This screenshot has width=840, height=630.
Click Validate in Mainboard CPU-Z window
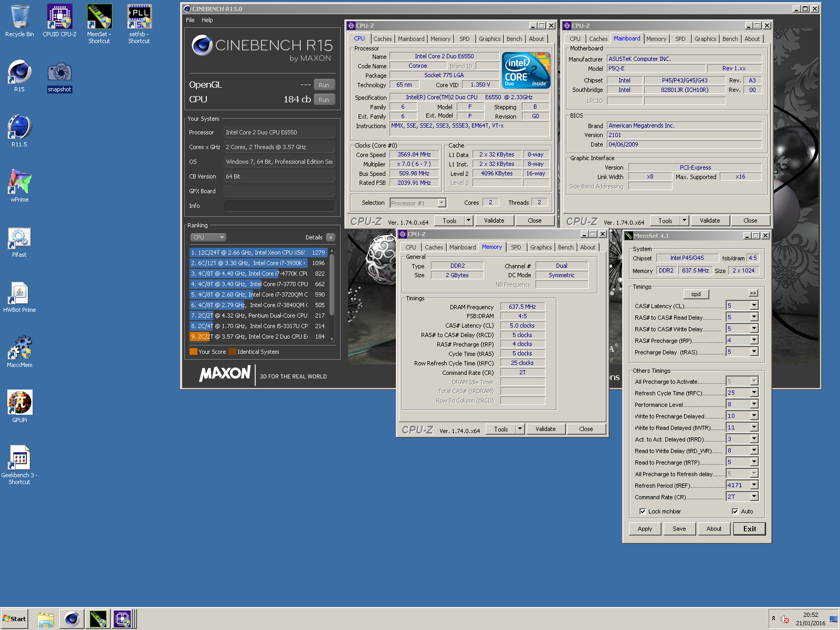[710, 220]
